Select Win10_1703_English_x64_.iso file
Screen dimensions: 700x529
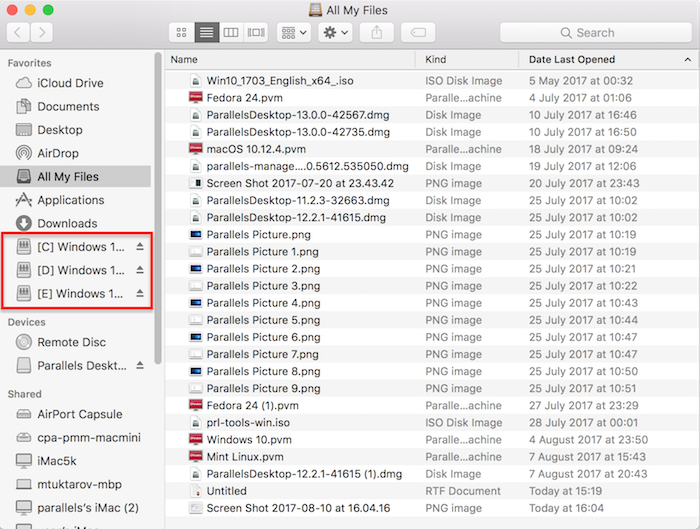pyautogui.click(x=432, y=81)
